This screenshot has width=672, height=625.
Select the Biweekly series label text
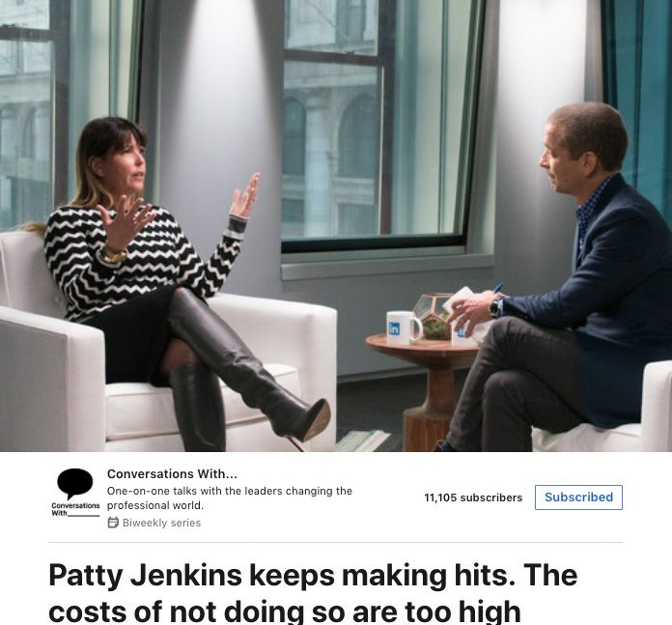161,523
